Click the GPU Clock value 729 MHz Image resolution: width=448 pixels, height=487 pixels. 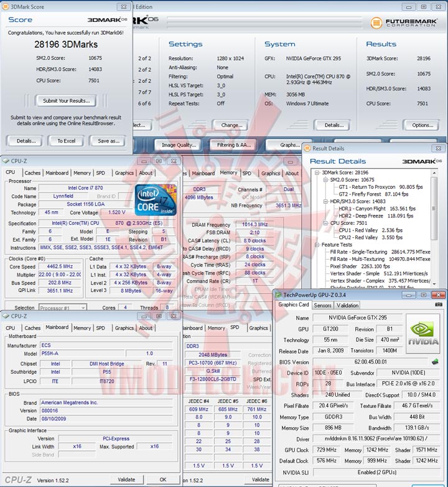pyautogui.click(x=327, y=450)
